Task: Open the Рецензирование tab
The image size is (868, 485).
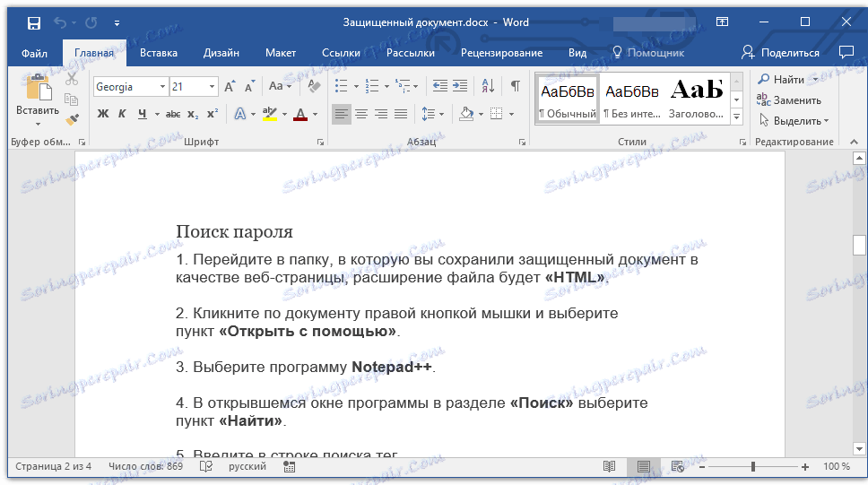Action: (501, 53)
